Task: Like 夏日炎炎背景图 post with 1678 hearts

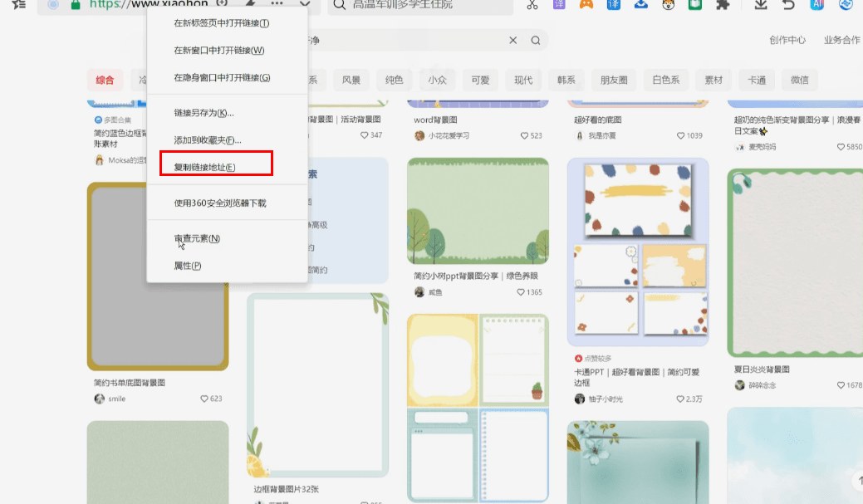Action: 841,385
